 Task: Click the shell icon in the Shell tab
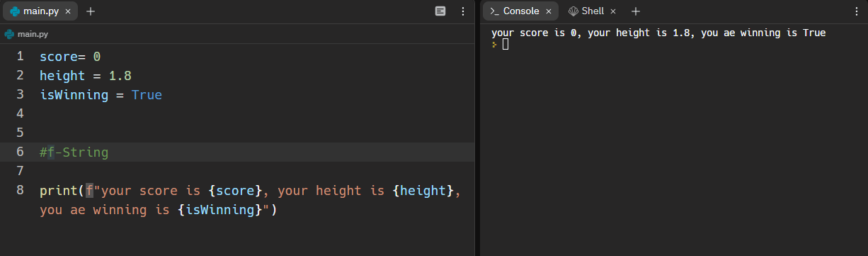573,11
